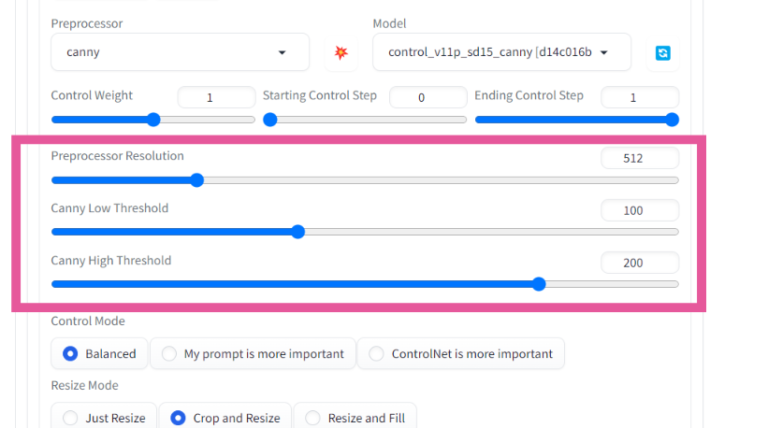Click the Preprocessor Resolution 512 field
768x428 pixels.
pyautogui.click(x=639, y=158)
